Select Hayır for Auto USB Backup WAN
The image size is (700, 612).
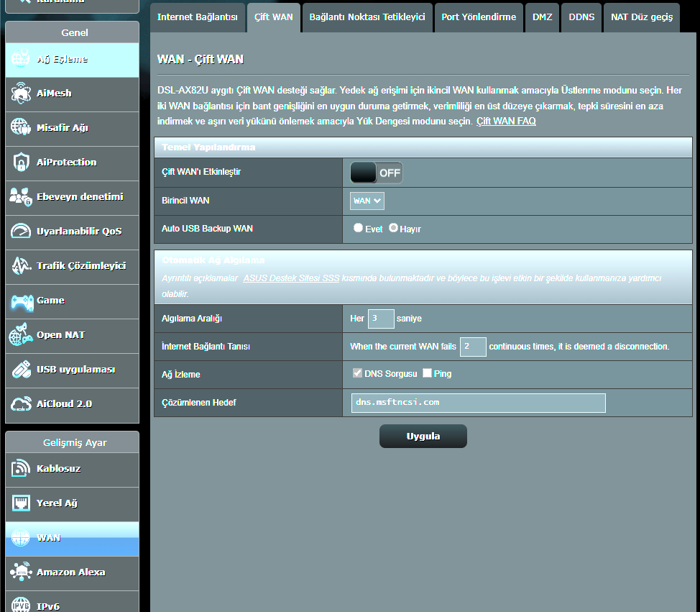point(393,228)
